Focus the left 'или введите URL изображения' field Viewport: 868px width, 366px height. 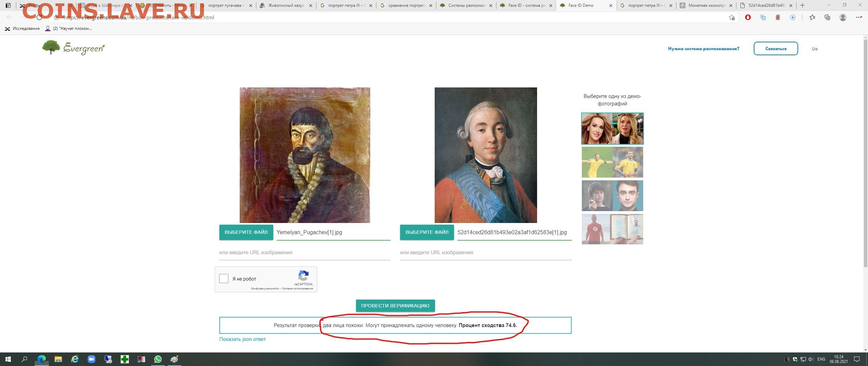(x=305, y=252)
